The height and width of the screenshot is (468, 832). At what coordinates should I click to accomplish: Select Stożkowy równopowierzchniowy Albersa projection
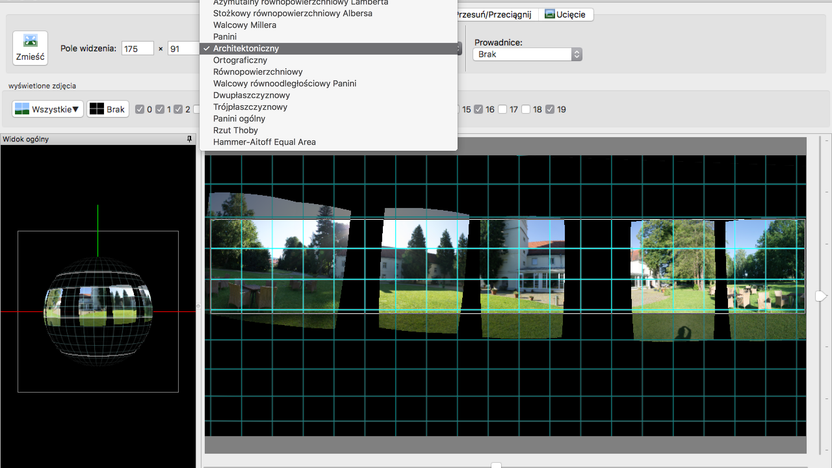tap(328, 13)
